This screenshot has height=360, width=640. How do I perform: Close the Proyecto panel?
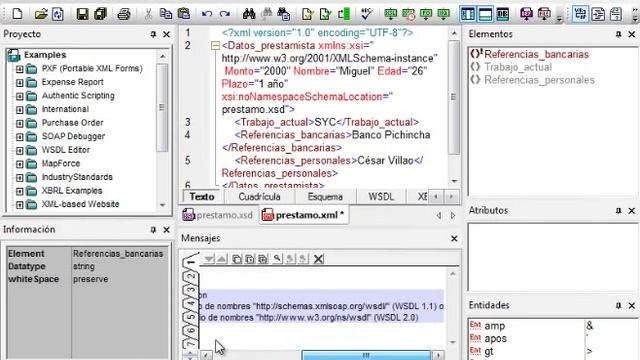(x=167, y=34)
